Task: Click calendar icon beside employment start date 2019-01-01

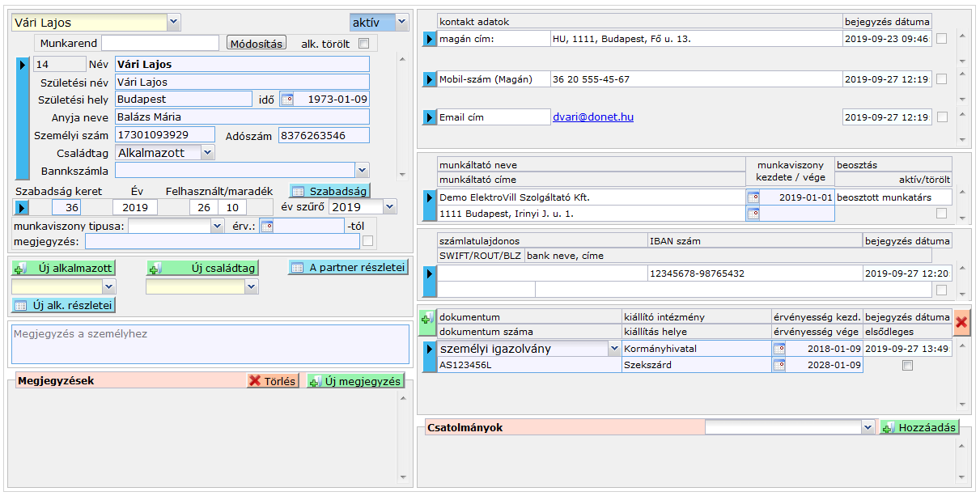Action: coord(753,197)
